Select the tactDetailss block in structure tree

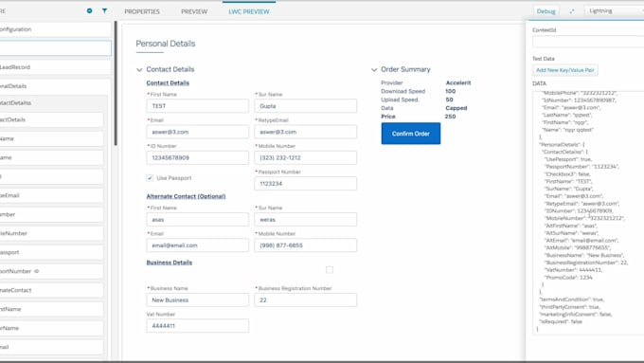53,102
